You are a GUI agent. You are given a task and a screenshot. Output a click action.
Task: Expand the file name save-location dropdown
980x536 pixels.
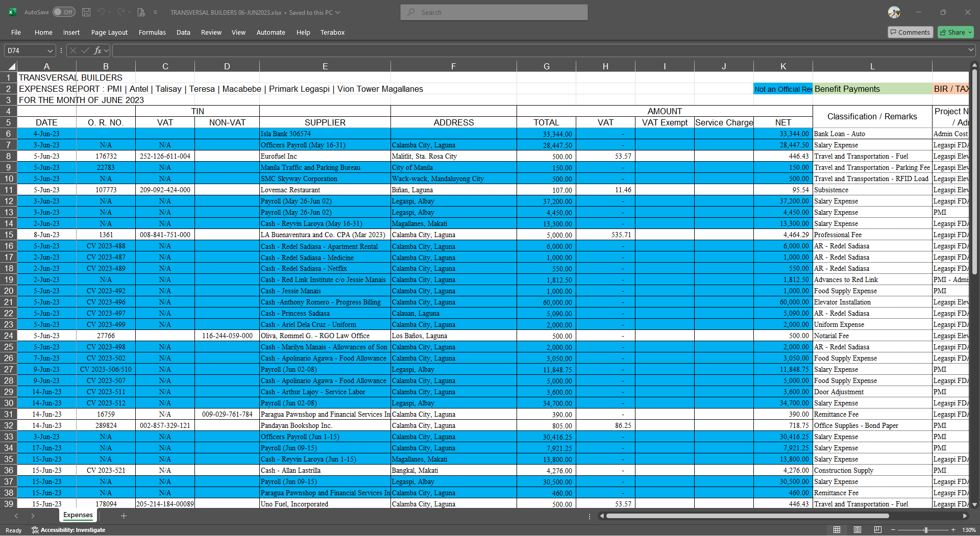(337, 12)
